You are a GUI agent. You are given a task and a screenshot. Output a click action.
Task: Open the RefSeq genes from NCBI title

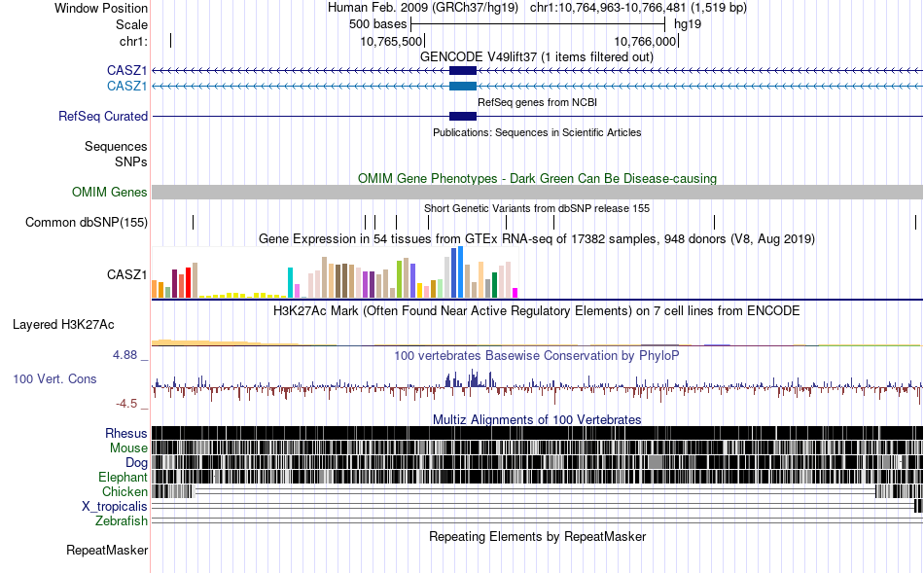point(538,102)
